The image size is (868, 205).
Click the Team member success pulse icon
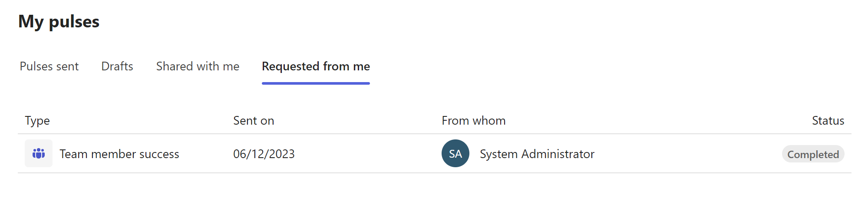point(39,153)
